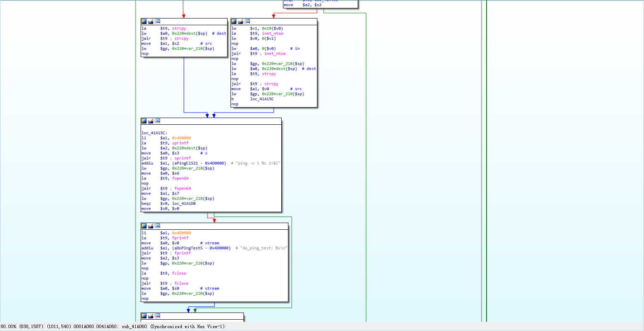Click color palette icon on inet_ntoa block
The width and height of the screenshot is (644, 331).
(x=234, y=21)
